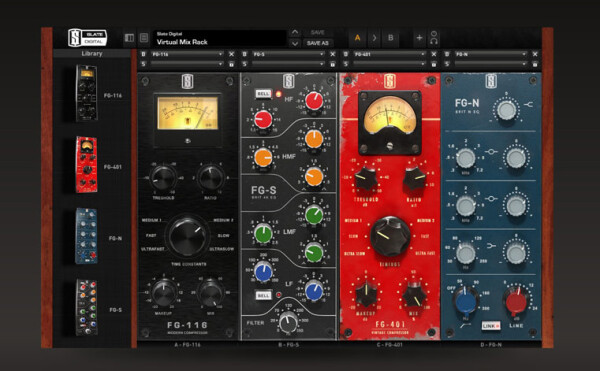Toggle solo S for FG-401 slot

coord(346,64)
